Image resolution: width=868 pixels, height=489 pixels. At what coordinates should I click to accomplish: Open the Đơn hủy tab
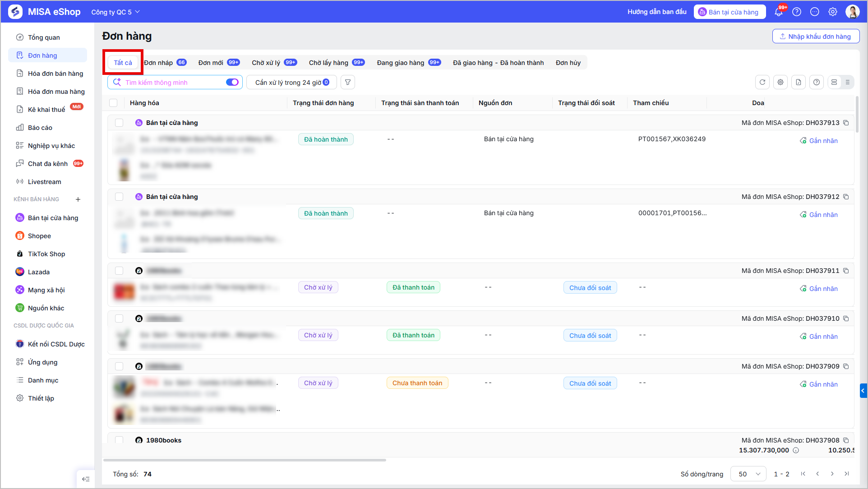(568, 63)
